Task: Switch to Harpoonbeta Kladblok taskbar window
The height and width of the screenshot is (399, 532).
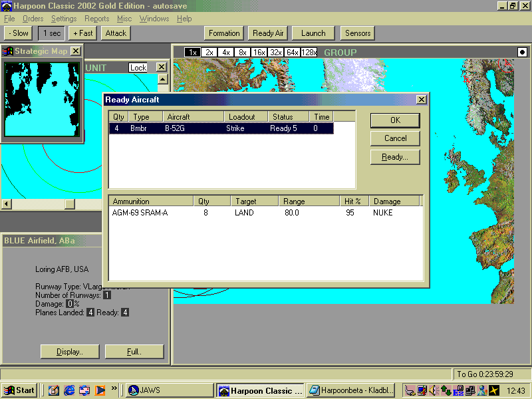Action: 351,390
